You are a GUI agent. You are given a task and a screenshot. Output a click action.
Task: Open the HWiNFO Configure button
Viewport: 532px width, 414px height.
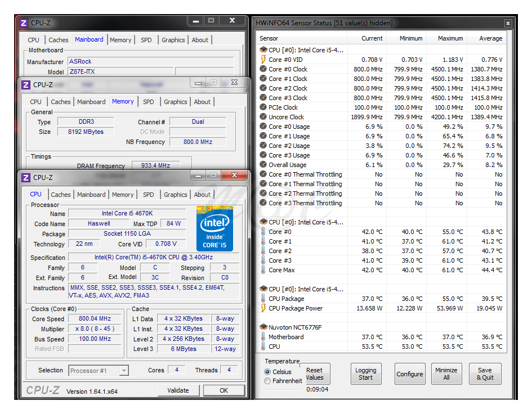point(409,374)
